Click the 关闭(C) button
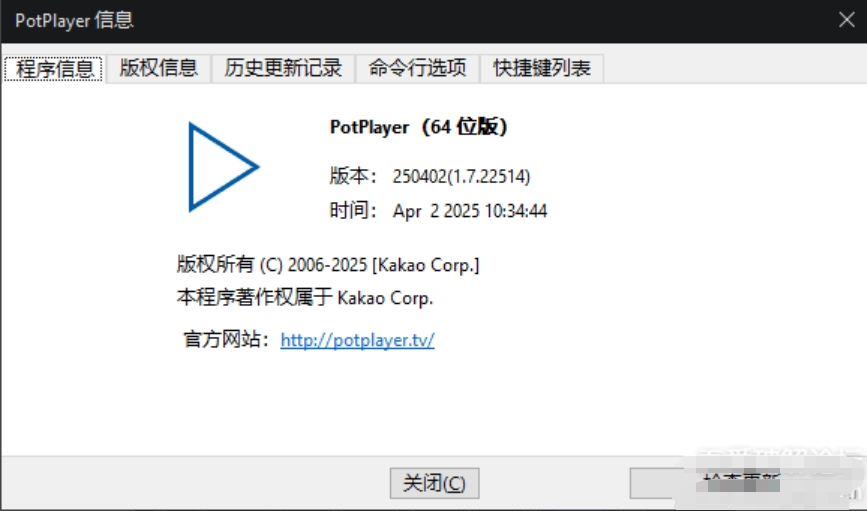The image size is (867, 511). coord(434,483)
